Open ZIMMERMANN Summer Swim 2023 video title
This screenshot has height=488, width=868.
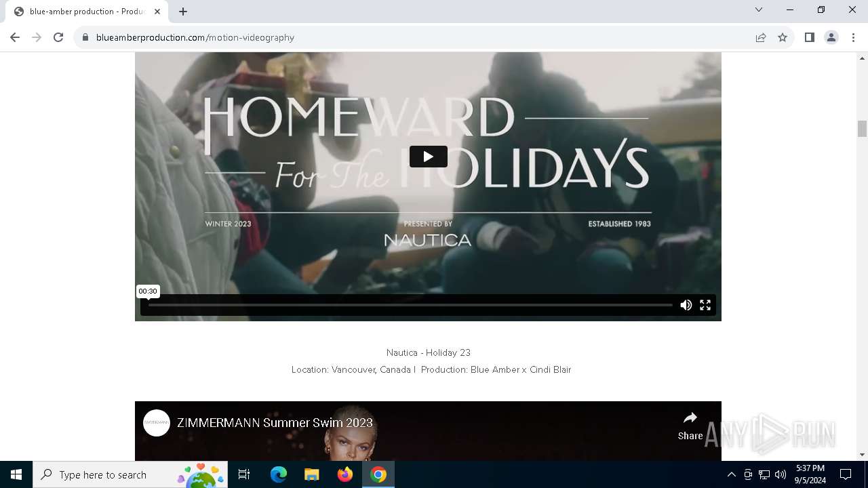click(275, 423)
